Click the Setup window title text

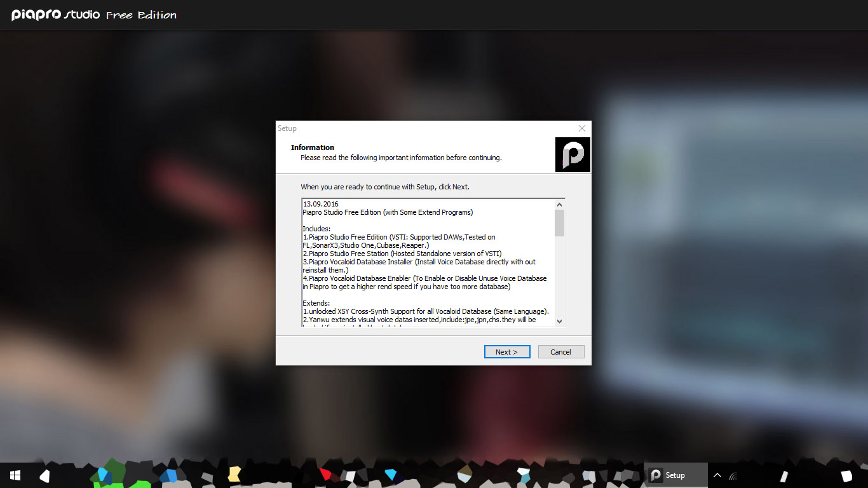[x=287, y=128]
